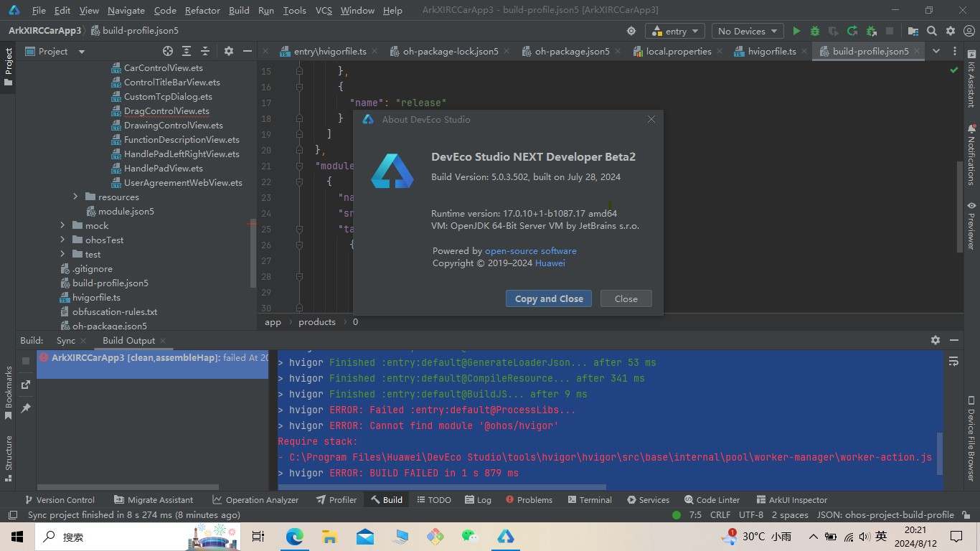Toggle the Project tool window stripe button

(x=9, y=67)
